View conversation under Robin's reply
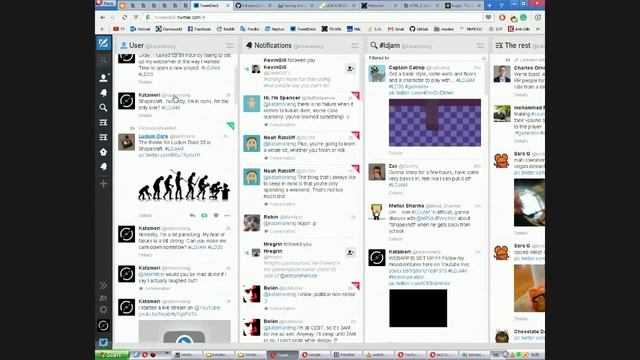 282,231
